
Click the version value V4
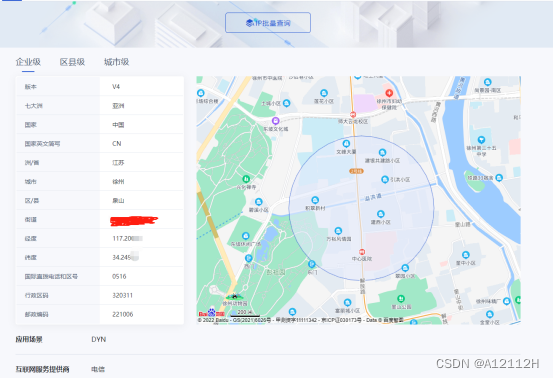(116, 87)
